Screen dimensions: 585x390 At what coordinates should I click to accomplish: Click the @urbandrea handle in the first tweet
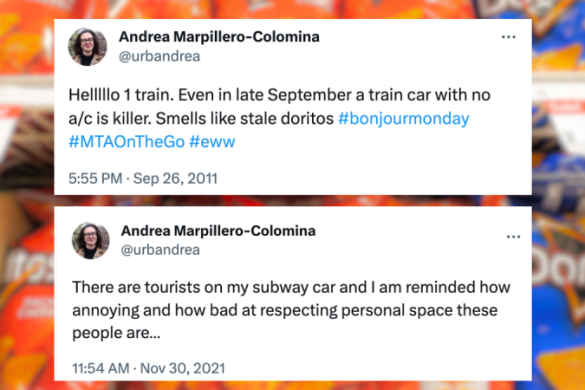pyautogui.click(x=159, y=56)
